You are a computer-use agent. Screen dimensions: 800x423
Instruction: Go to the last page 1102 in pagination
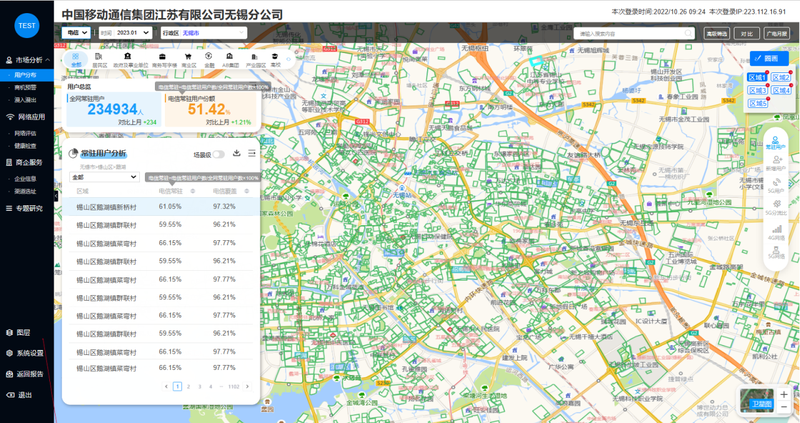(x=234, y=387)
